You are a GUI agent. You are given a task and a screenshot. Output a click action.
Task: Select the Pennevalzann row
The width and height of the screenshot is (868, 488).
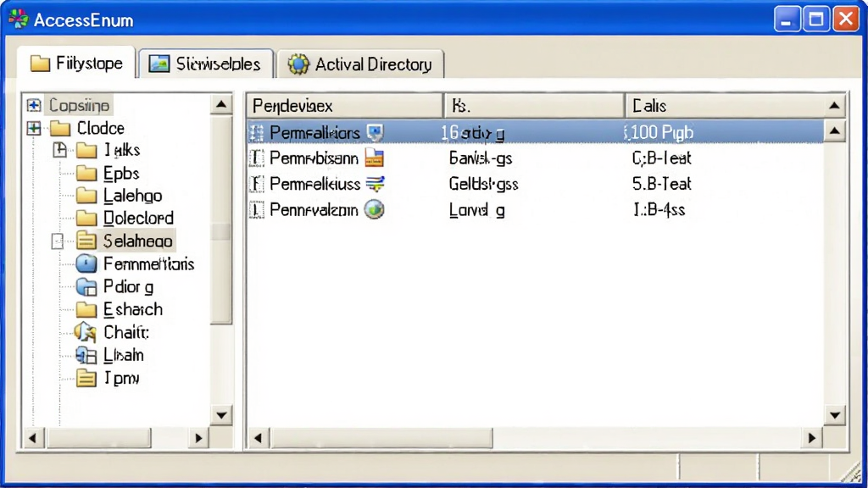[536, 210]
